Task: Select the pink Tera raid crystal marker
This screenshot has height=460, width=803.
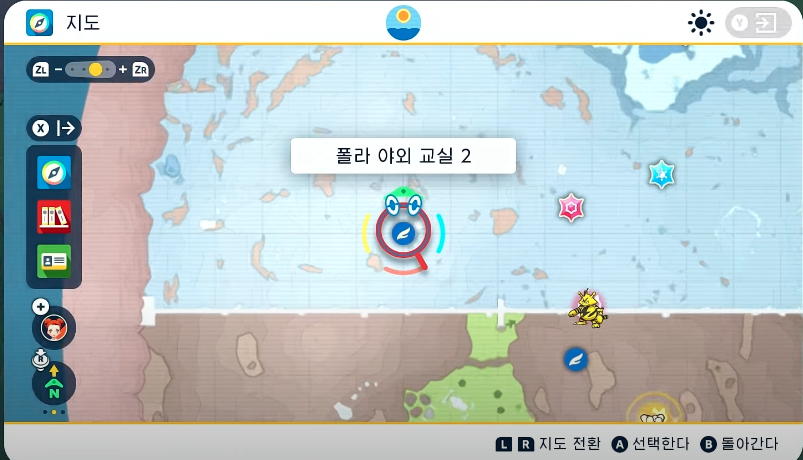Action: click(x=571, y=207)
